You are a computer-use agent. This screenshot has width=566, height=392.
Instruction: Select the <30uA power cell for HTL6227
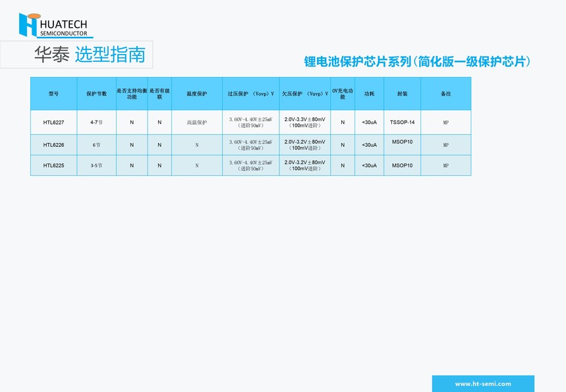(x=369, y=123)
